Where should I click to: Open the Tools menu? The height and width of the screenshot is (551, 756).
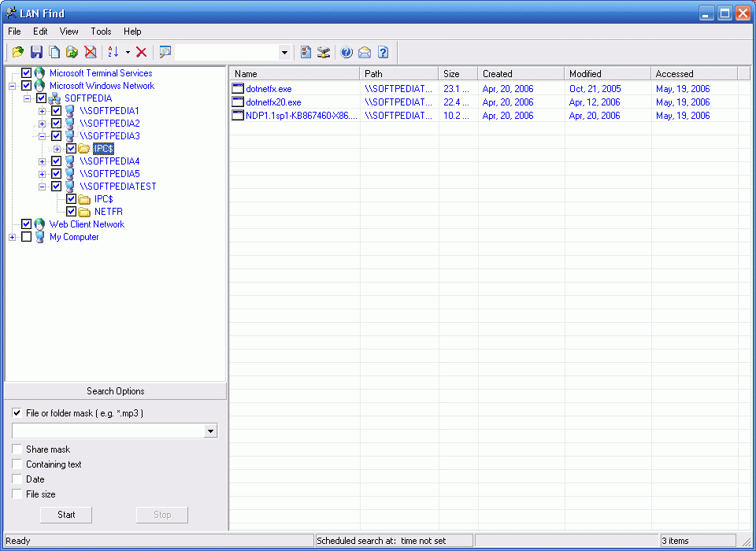(x=102, y=31)
